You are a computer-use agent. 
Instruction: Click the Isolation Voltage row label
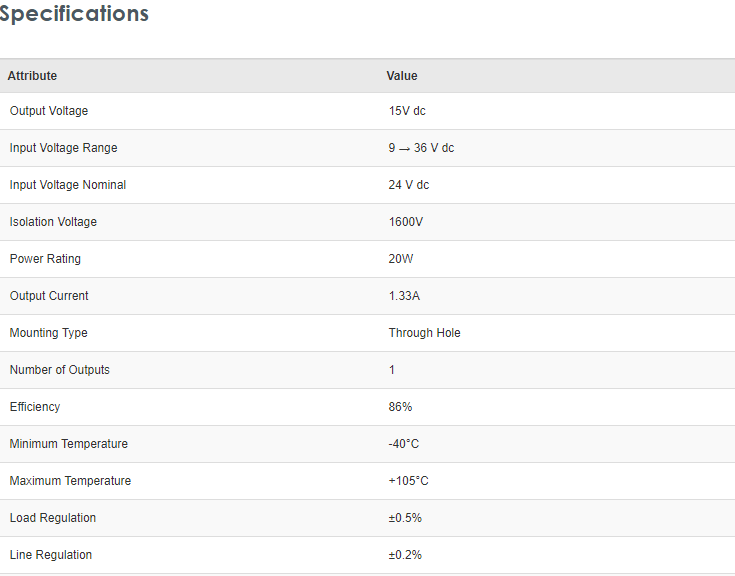coord(53,222)
